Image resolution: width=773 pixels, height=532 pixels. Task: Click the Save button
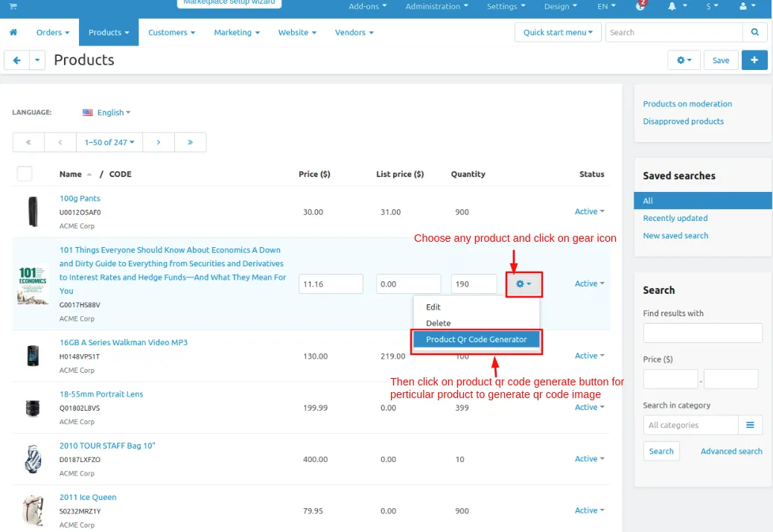720,60
